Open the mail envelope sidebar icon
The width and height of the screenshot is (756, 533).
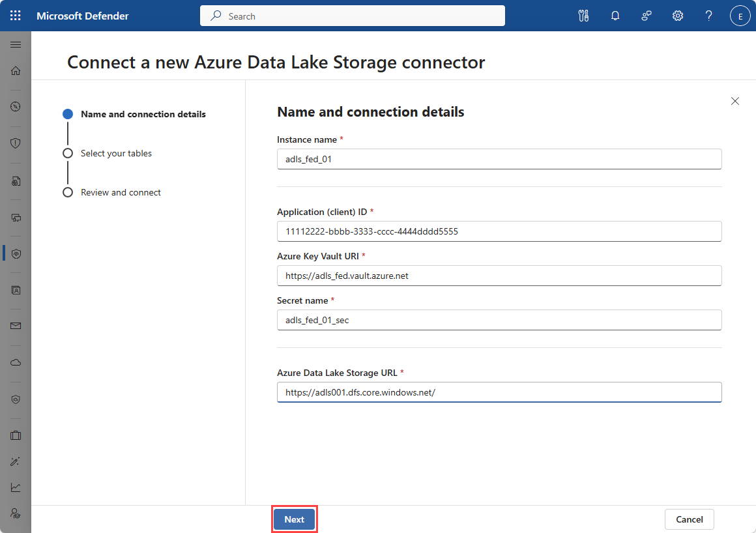tap(16, 325)
